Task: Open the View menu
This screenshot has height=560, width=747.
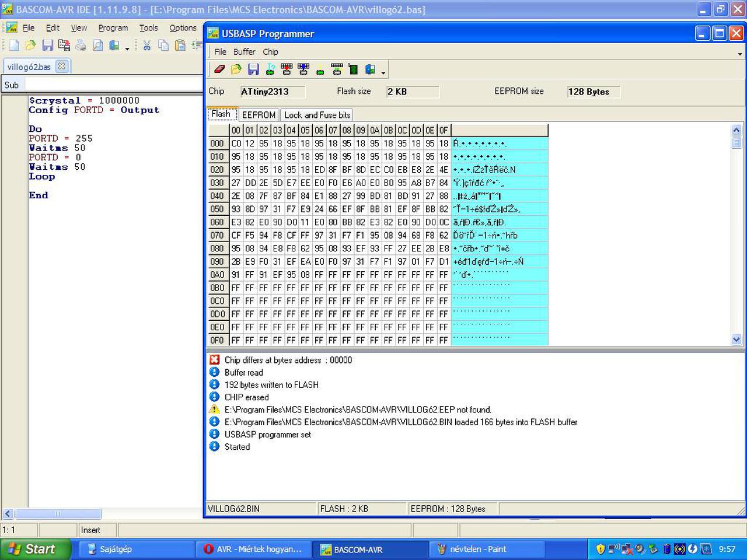Action: pyautogui.click(x=79, y=27)
